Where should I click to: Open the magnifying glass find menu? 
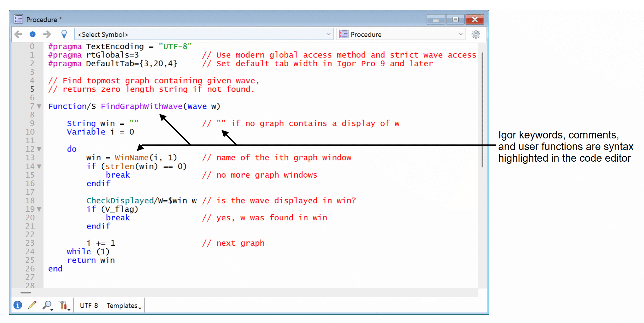pyautogui.click(x=47, y=305)
